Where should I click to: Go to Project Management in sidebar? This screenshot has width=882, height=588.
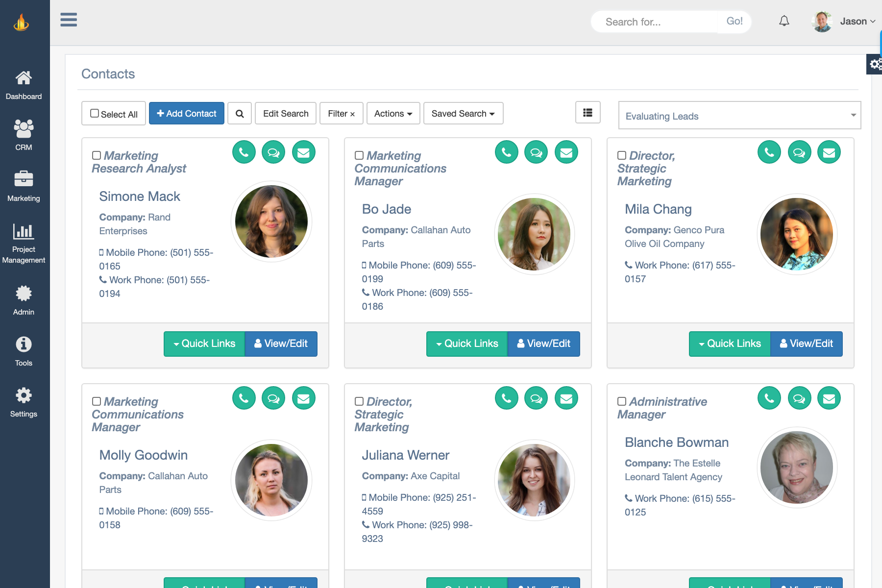click(24, 243)
